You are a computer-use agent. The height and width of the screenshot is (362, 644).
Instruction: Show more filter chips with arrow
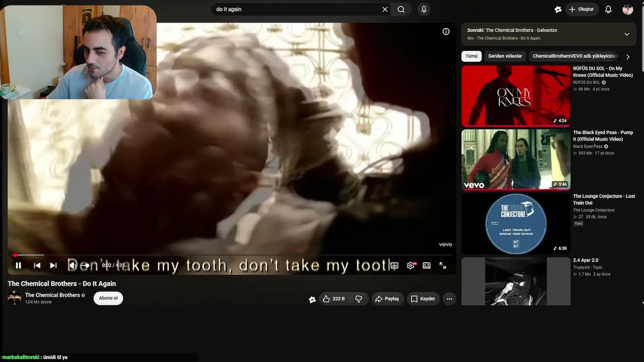click(627, 57)
